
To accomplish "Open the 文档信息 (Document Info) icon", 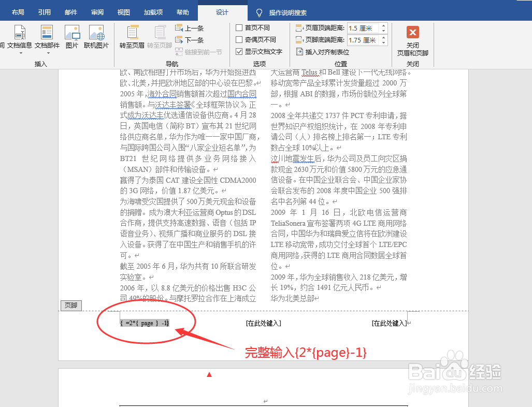I will [20, 37].
